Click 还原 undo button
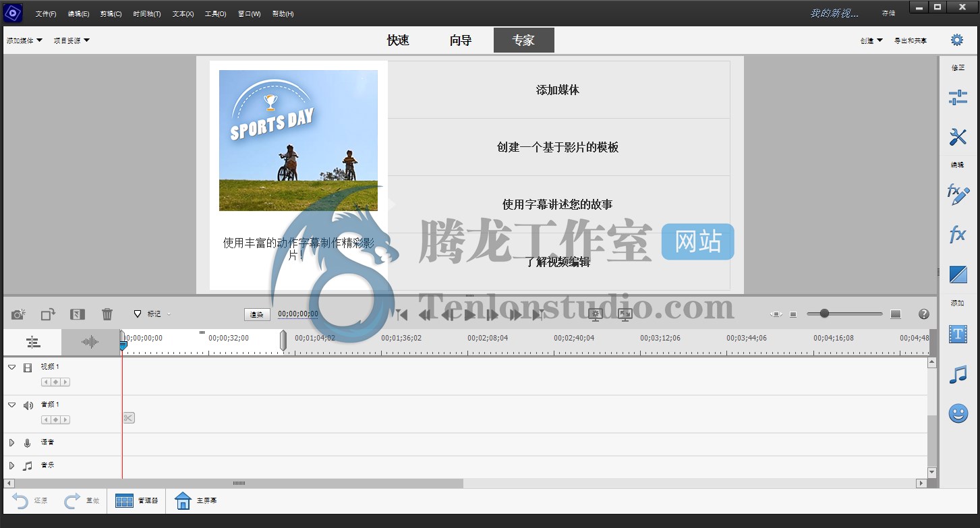The image size is (980, 528). 30,501
